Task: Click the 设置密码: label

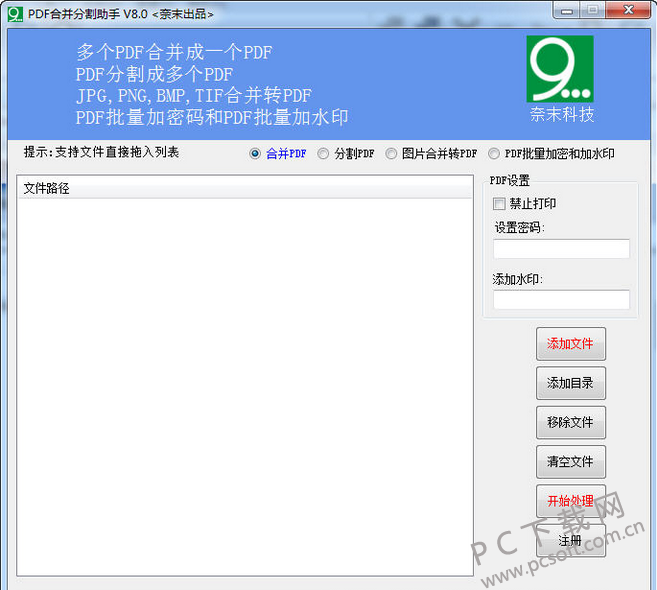Action: [x=520, y=228]
